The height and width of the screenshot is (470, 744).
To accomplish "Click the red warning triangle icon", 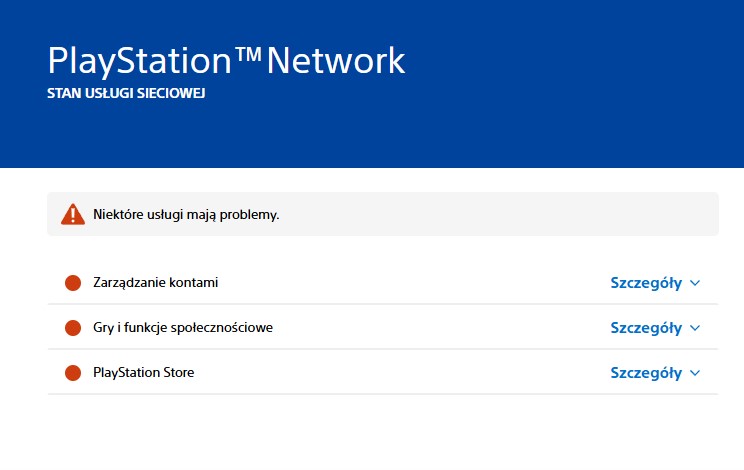I will [x=73, y=214].
